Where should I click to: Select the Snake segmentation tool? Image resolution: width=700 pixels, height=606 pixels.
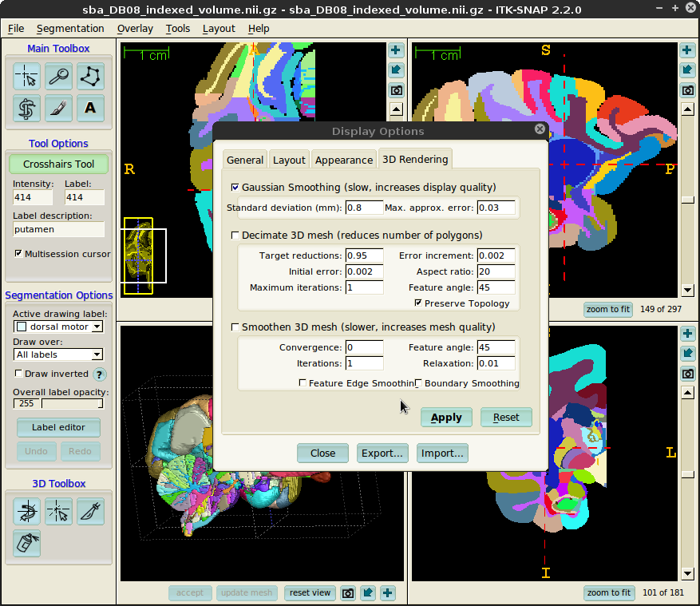coord(27,108)
